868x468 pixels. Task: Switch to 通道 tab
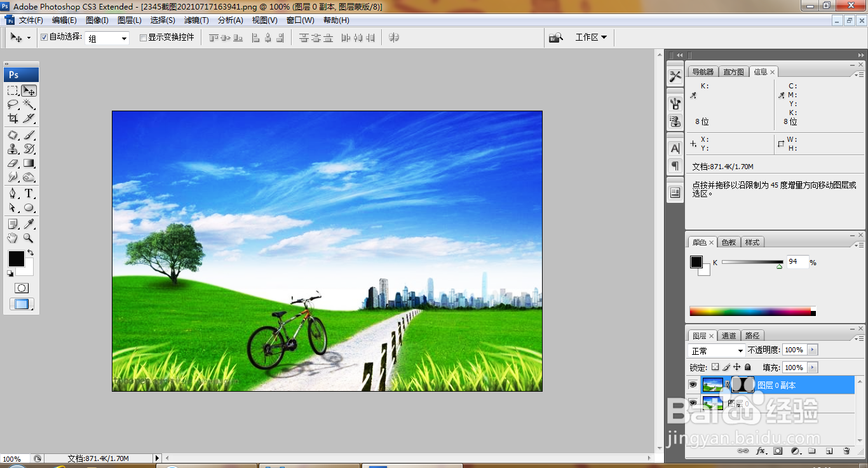click(729, 336)
